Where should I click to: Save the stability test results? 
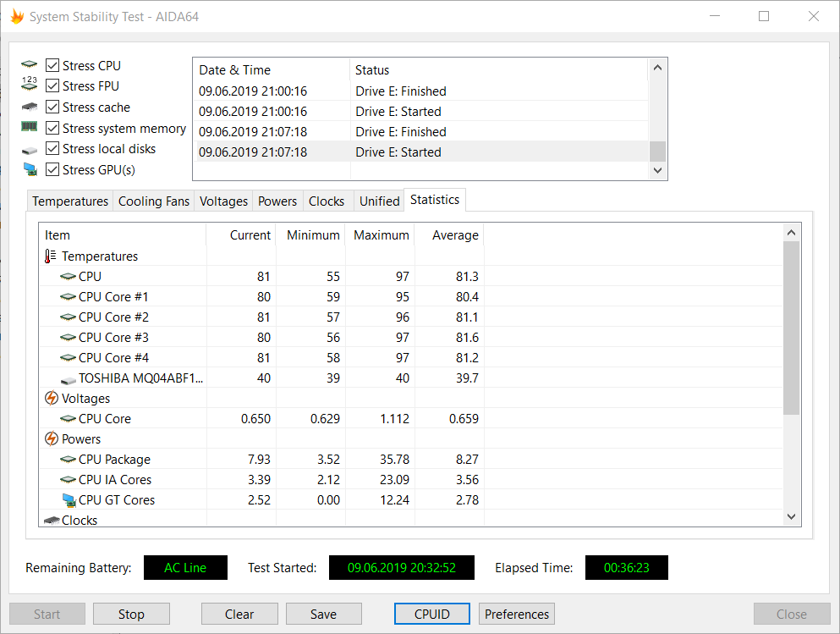324,614
